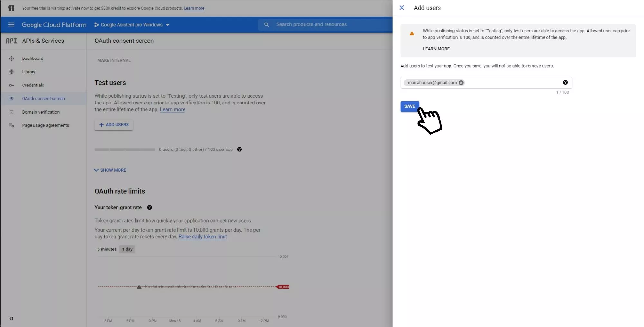Screen dimensions: 644x327
Task: Click the Domain verification checkbox icon
Action: click(11, 112)
